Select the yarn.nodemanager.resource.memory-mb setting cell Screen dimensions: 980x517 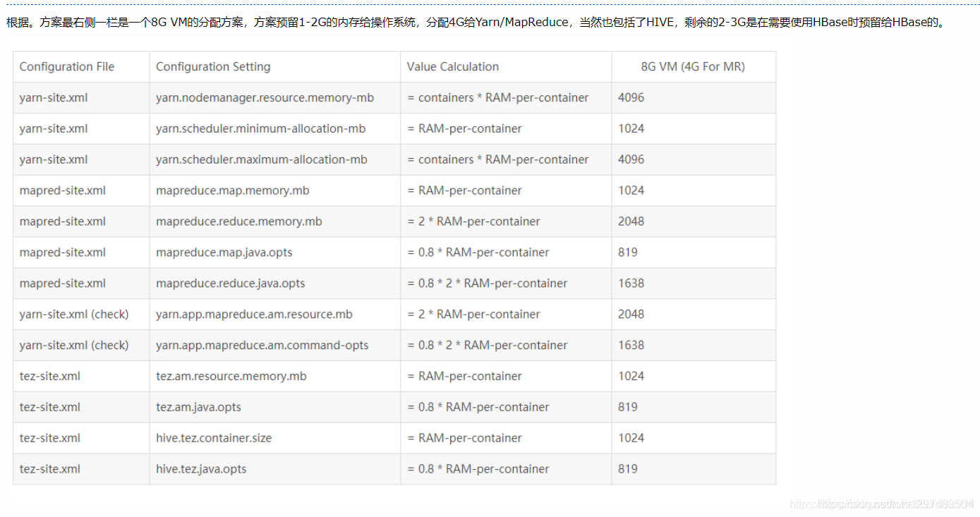(x=275, y=98)
